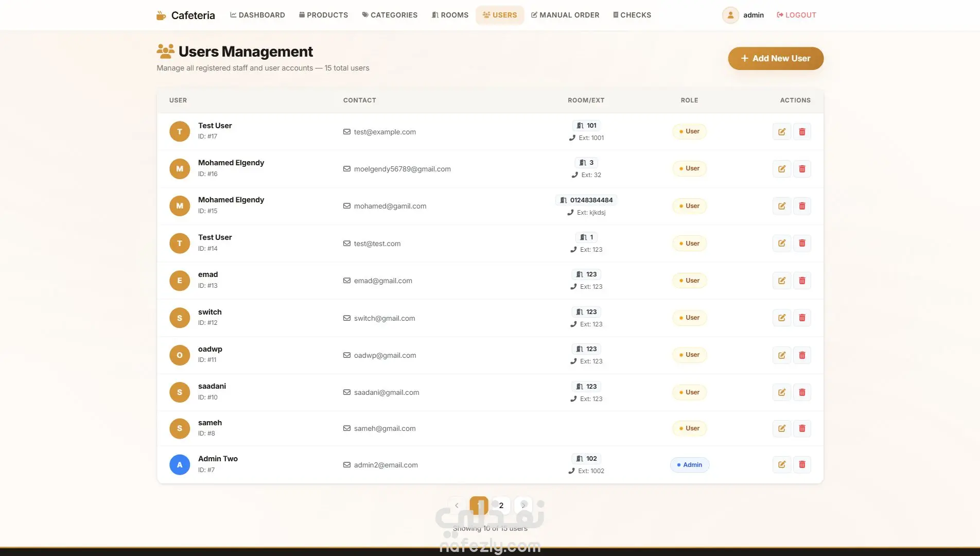Click current page 1 in pagination
Screen dimensions: 980x556
[x=479, y=506]
